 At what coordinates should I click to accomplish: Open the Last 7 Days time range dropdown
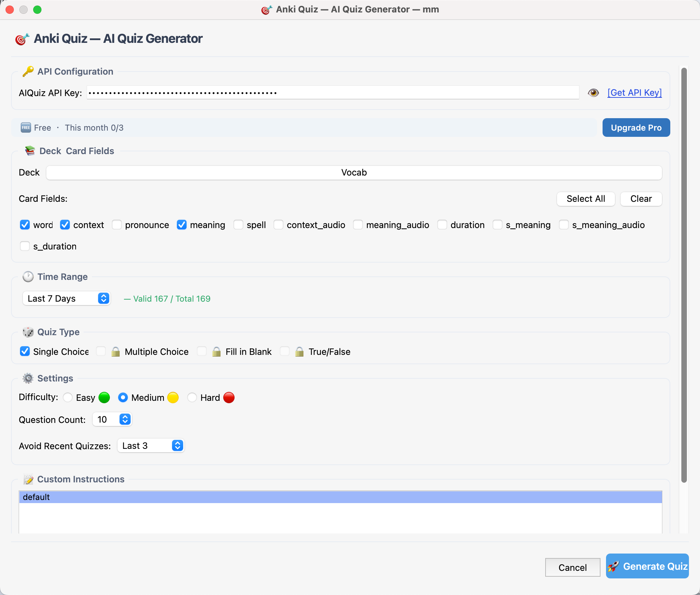tap(66, 299)
